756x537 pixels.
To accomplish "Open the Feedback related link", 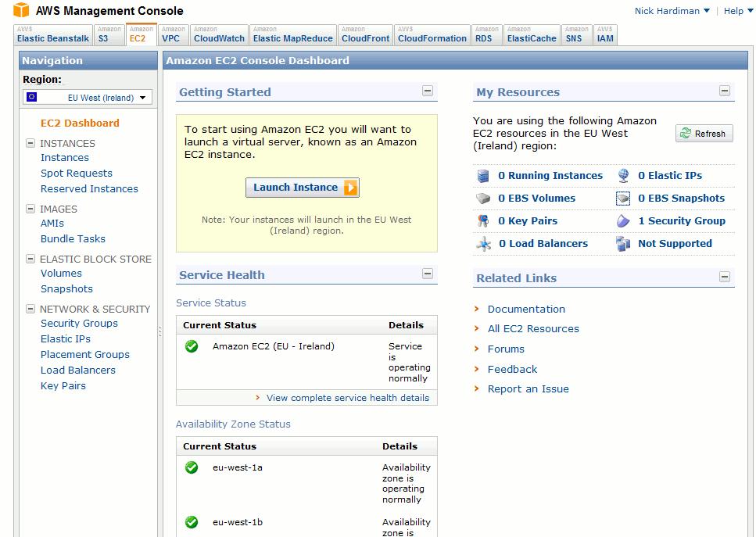I will (x=512, y=369).
